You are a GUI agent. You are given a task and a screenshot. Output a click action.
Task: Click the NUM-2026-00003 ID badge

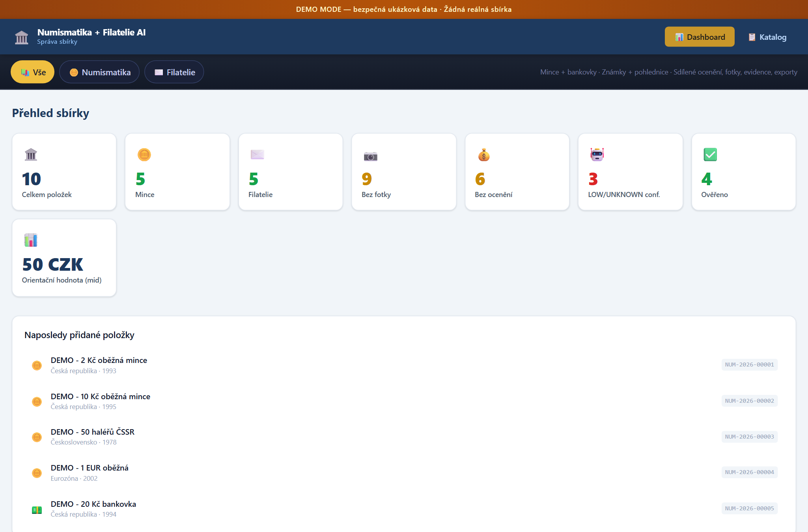point(749,437)
